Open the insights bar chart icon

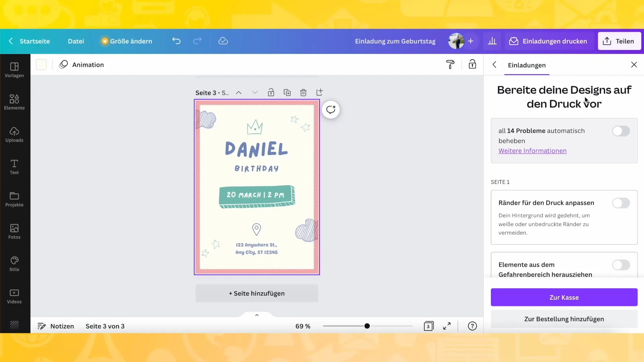492,41
